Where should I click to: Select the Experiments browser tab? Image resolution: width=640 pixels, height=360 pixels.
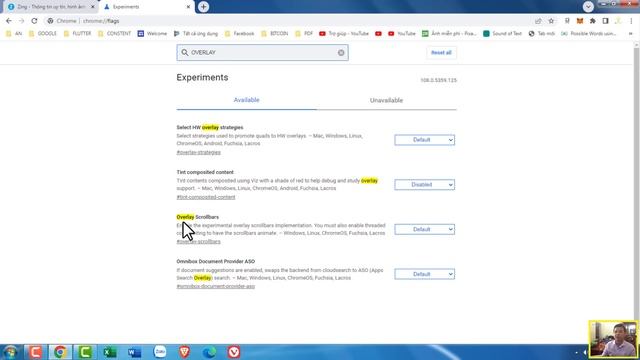coord(146,7)
